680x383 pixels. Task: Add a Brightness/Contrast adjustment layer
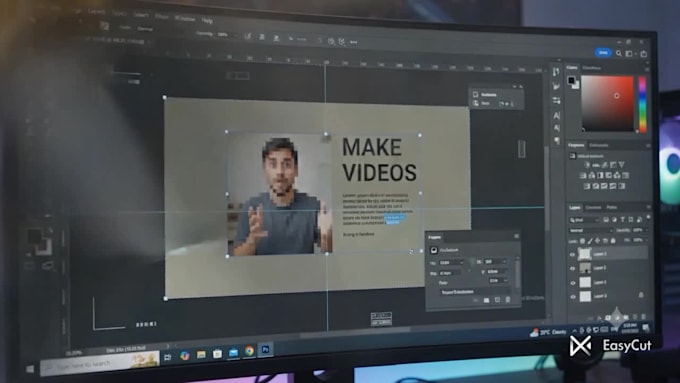tap(587, 165)
